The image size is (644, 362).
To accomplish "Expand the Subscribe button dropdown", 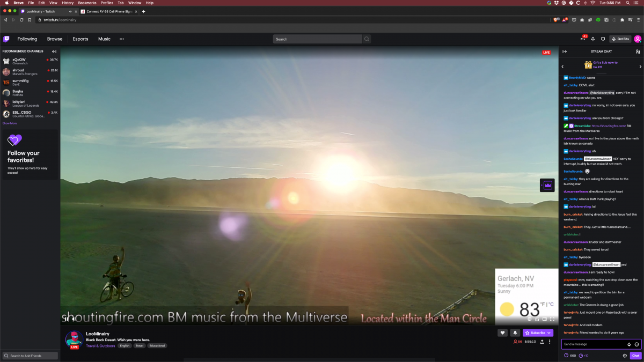I will (x=549, y=333).
